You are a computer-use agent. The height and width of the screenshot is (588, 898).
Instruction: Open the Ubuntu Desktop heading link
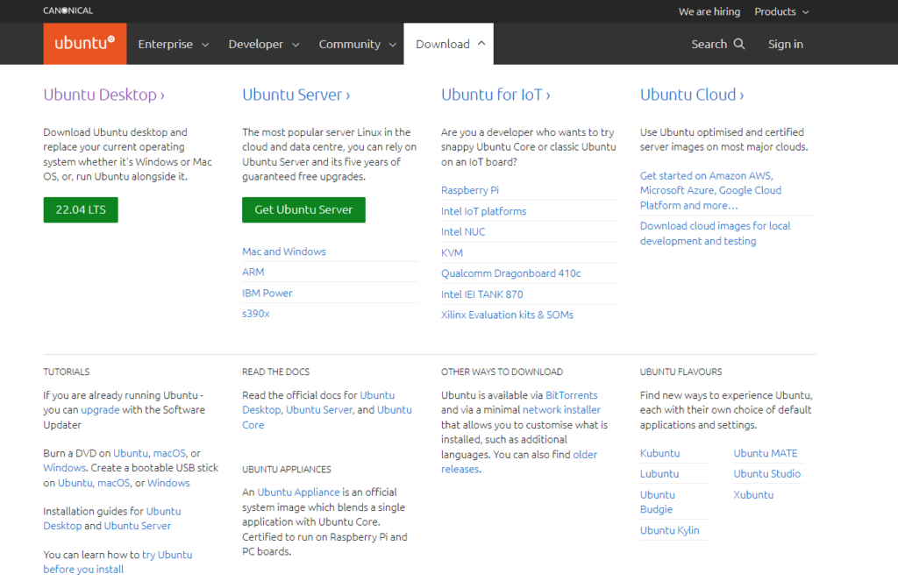click(x=103, y=95)
